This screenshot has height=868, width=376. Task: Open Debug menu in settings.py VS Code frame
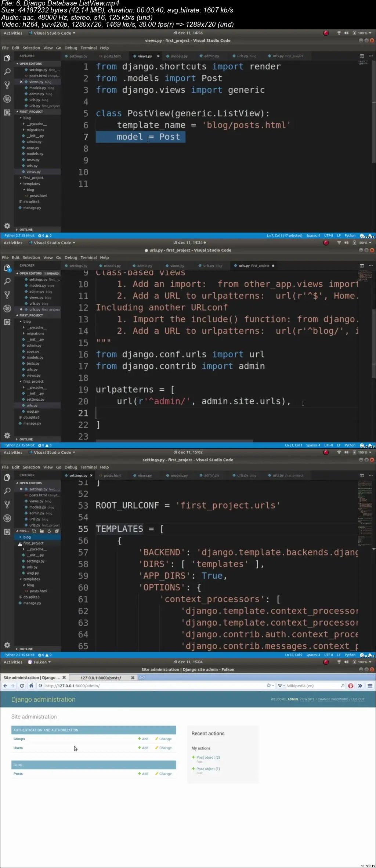(71, 467)
